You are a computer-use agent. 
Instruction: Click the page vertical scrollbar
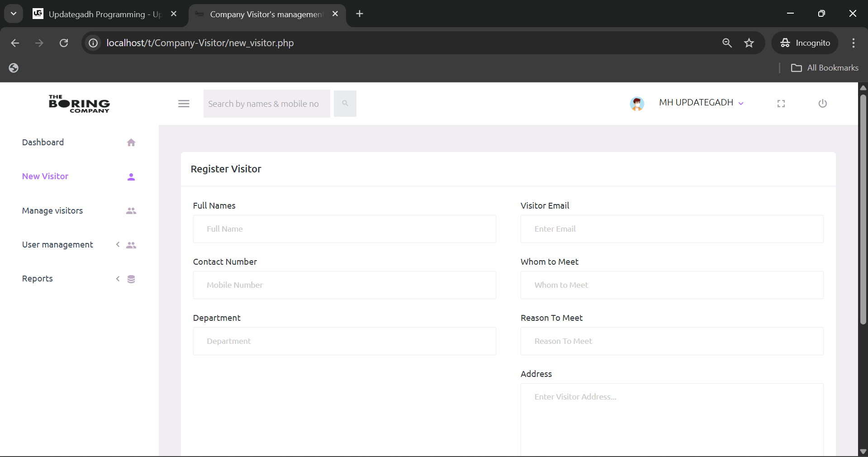coord(863,208)
